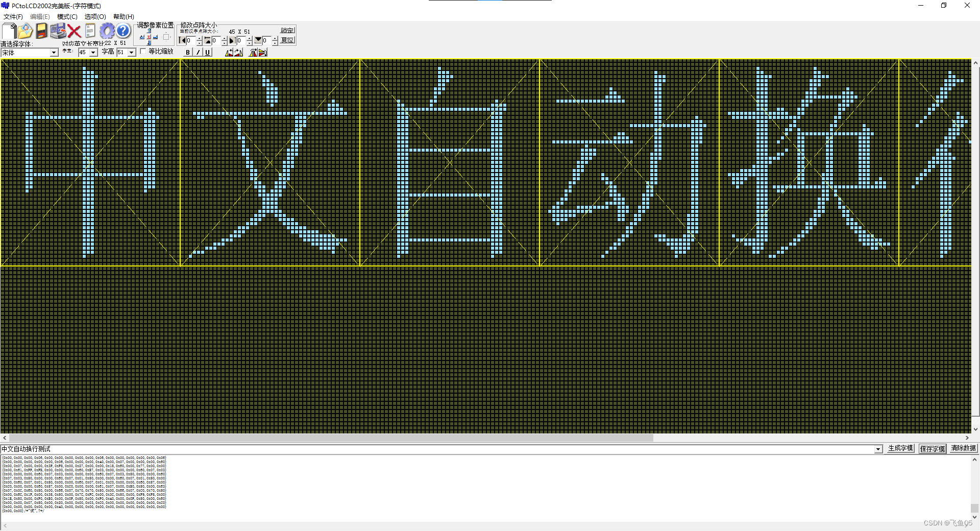Viewport: 980px width, 531px height.
Task: Open a new file using the toolbar icon
Action: tap(9, 31)
